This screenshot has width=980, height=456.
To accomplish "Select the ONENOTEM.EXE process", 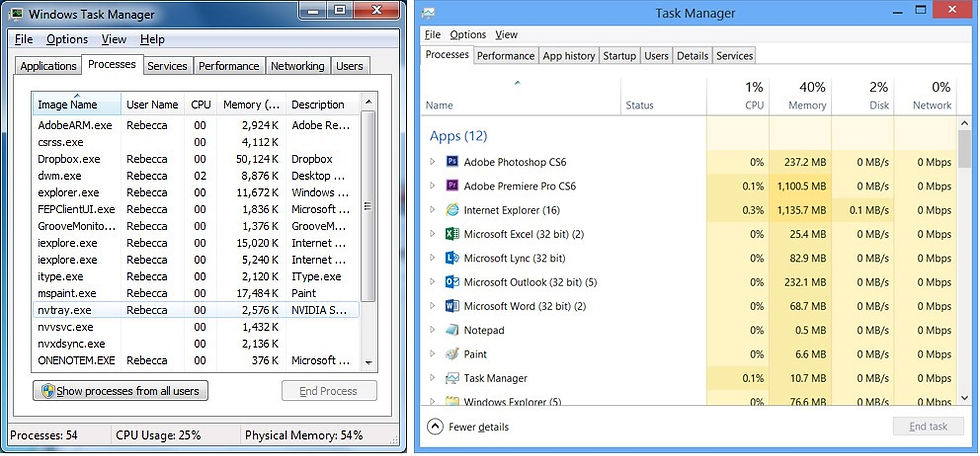I will point(196,360).
